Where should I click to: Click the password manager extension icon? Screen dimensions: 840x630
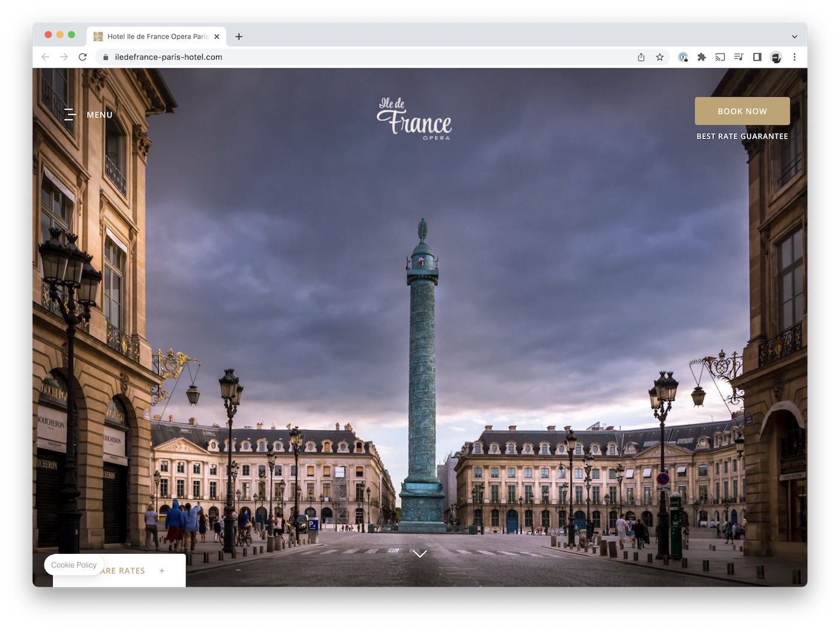tap(683, 57)
